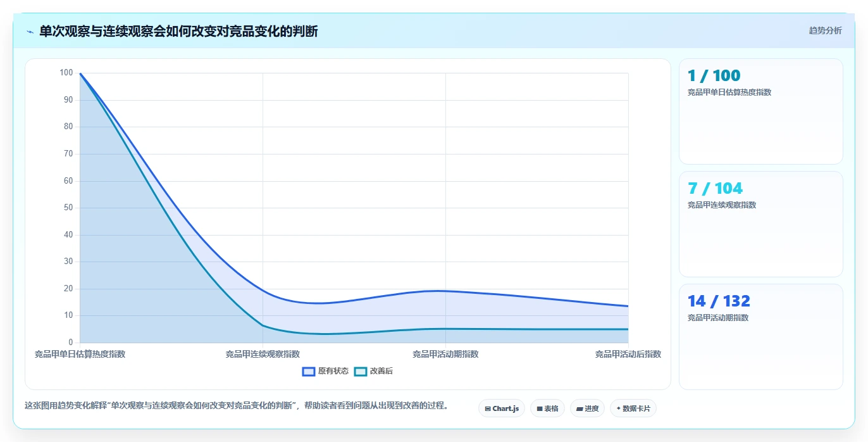Viewport: 868px width, 442px height.
Task: Click the sparkle icon in 数据卡片 tag
Action: (618, 408)
